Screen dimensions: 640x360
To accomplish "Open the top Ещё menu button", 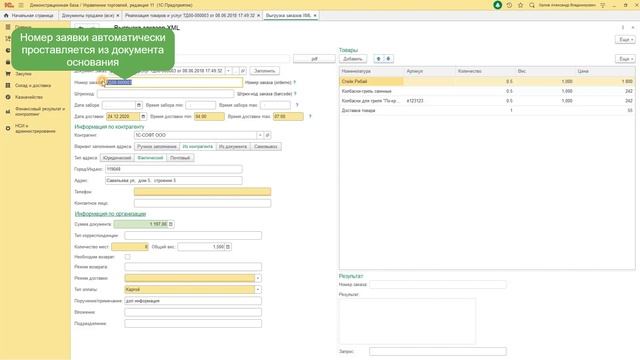I will tap(625, 40).
